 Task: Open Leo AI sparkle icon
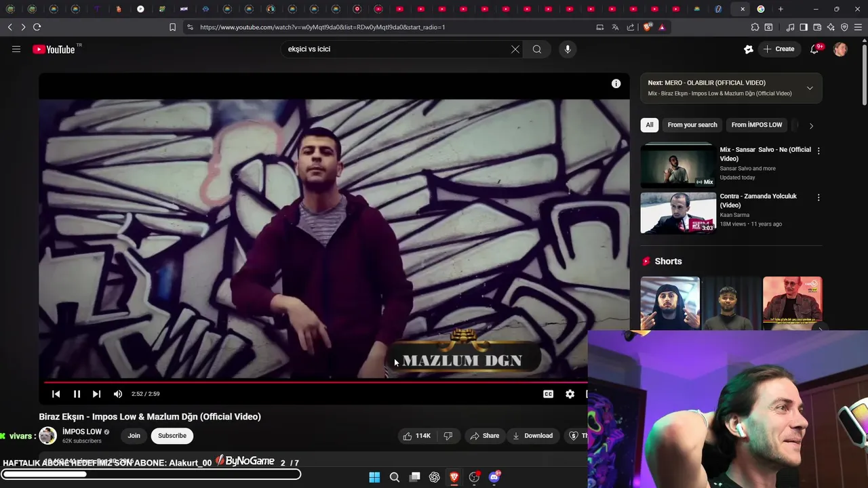(831, 27)
